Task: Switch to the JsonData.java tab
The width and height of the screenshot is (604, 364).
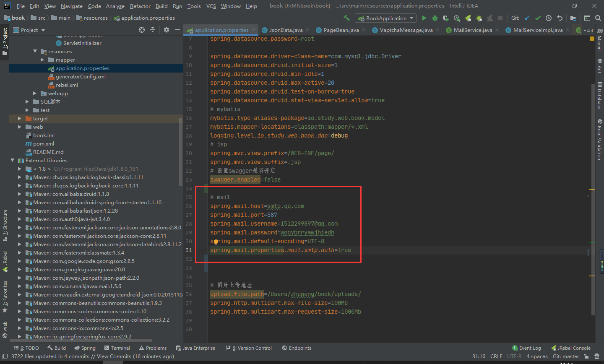Action: pyautogui.click(x=285, y=30)
